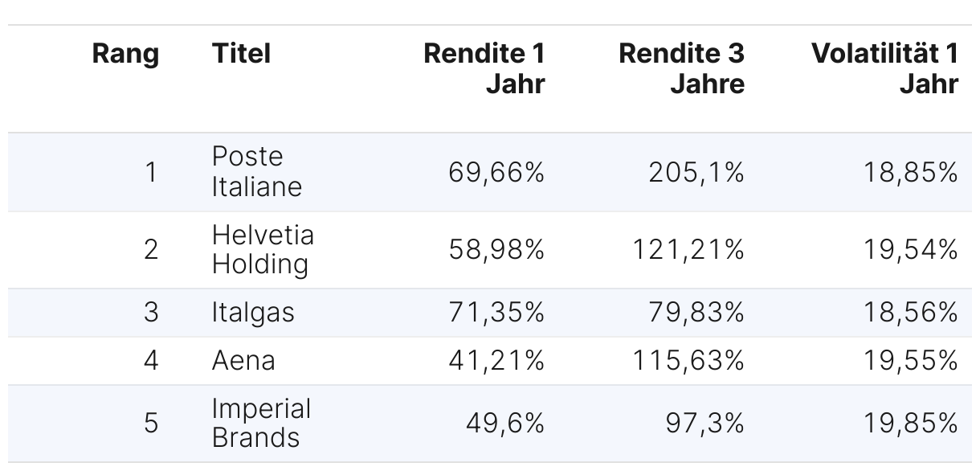
Task: Sort by the Titel column header
Action: tap(241, 55)
